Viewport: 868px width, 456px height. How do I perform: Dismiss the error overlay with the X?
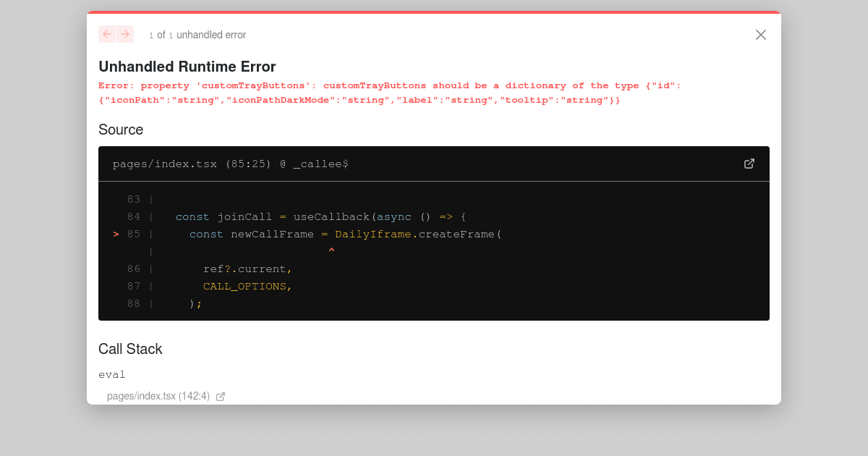pos(760,34)
